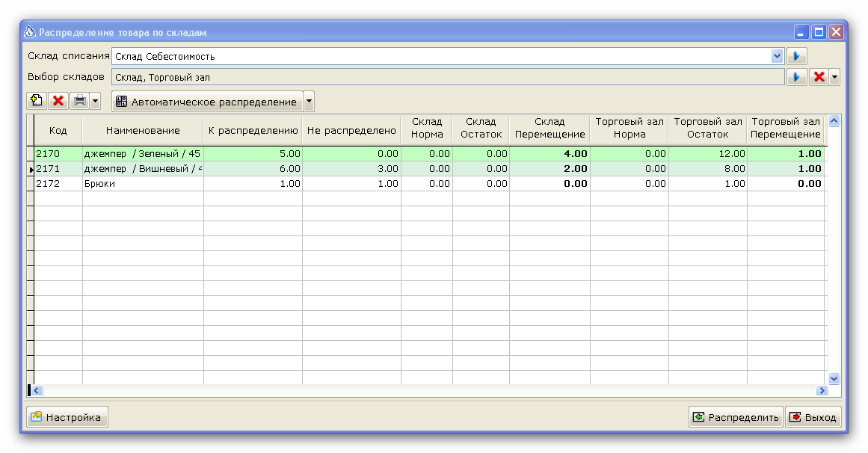Image resolution: width=868 pixels, height=453 pixels.
Task: Open dropdown arrow next to Выбор складов red X
Action: tap(834, 77)
